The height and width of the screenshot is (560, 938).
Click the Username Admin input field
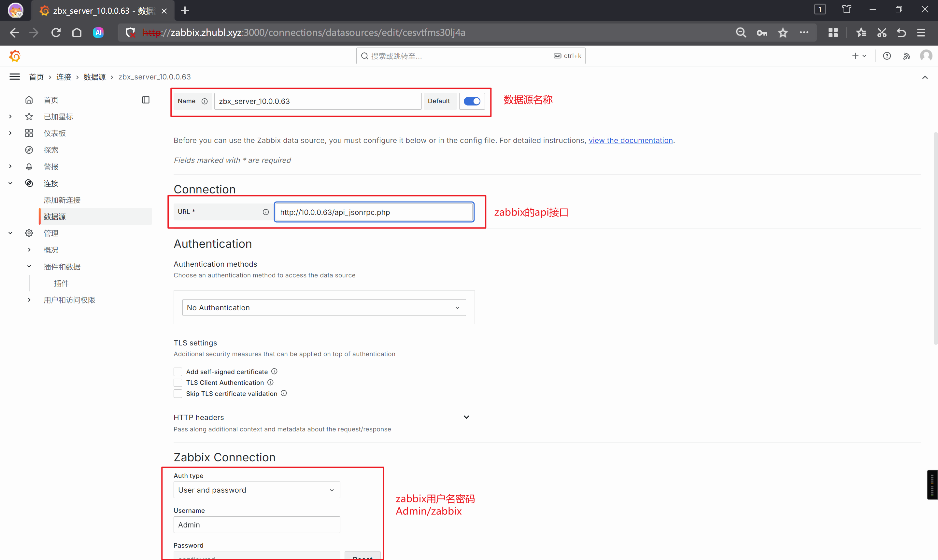click(x=257, y=525)
